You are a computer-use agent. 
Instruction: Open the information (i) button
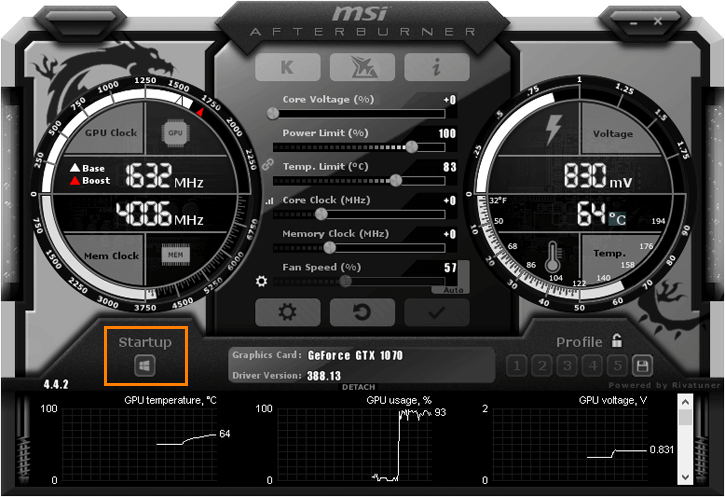click(x=436, y=67)
